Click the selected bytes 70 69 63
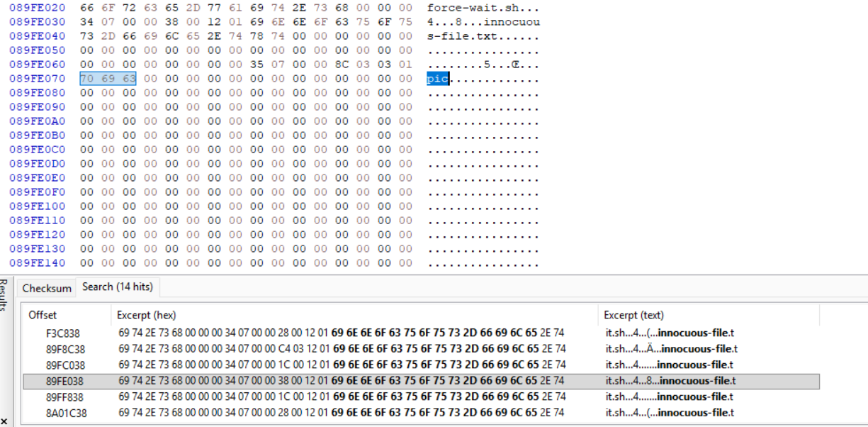 (108, 79)
